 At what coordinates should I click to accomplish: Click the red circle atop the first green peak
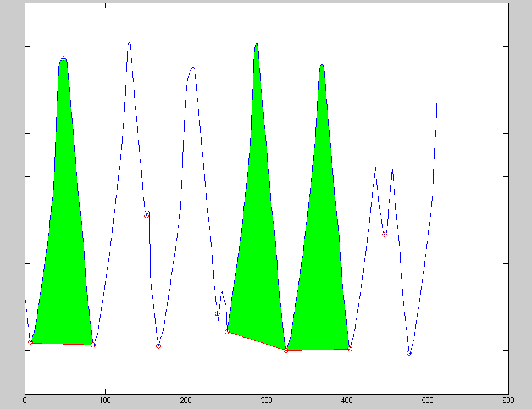tap(63, 59)
